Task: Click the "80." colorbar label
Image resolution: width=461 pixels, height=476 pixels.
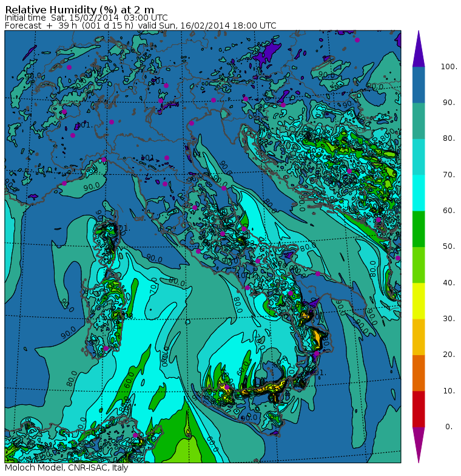Action: pyautogui.click(x=449, y=138)
